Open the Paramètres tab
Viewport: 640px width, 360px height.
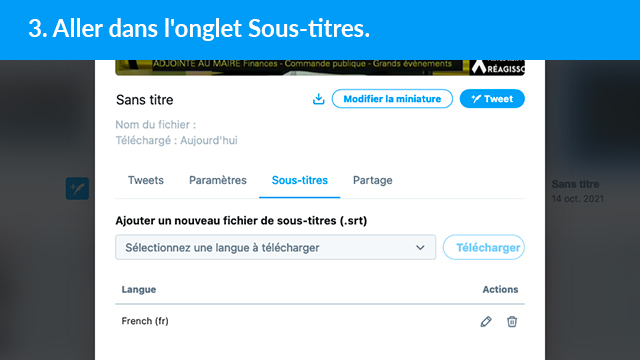coord(218,180)
